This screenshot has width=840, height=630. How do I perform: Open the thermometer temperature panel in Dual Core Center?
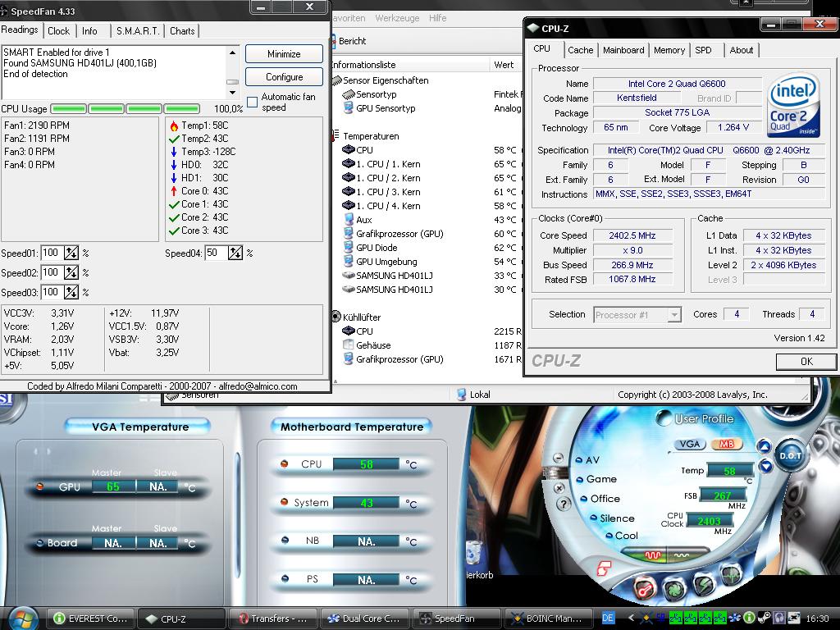tap(645, 589)
